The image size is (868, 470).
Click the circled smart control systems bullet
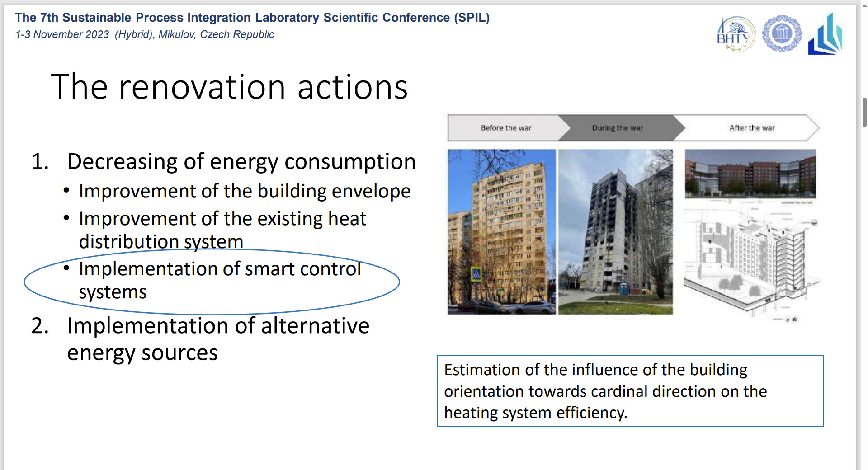pyautogui.click(x=212, y=282)
